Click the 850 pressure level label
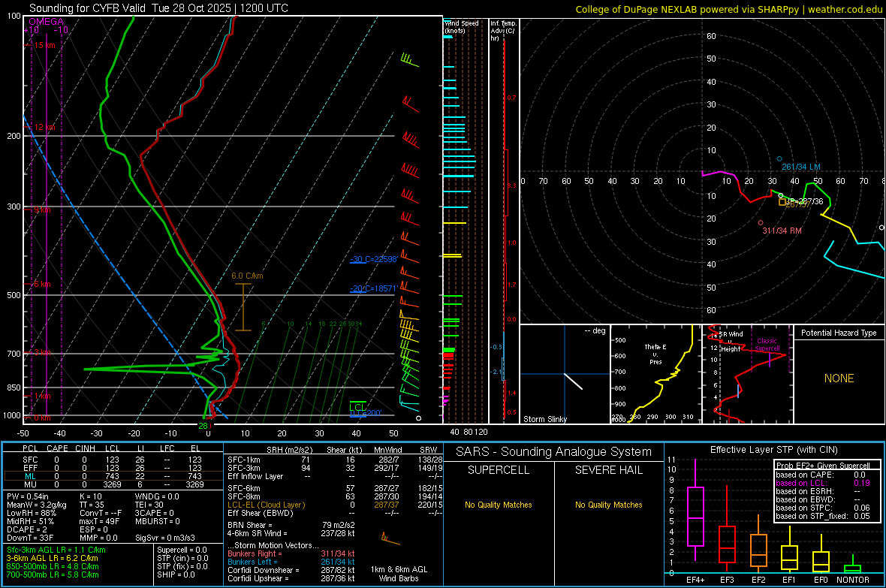Image resolution: width=886 pixels, height=588 pixels. click(x=14, y=387)
